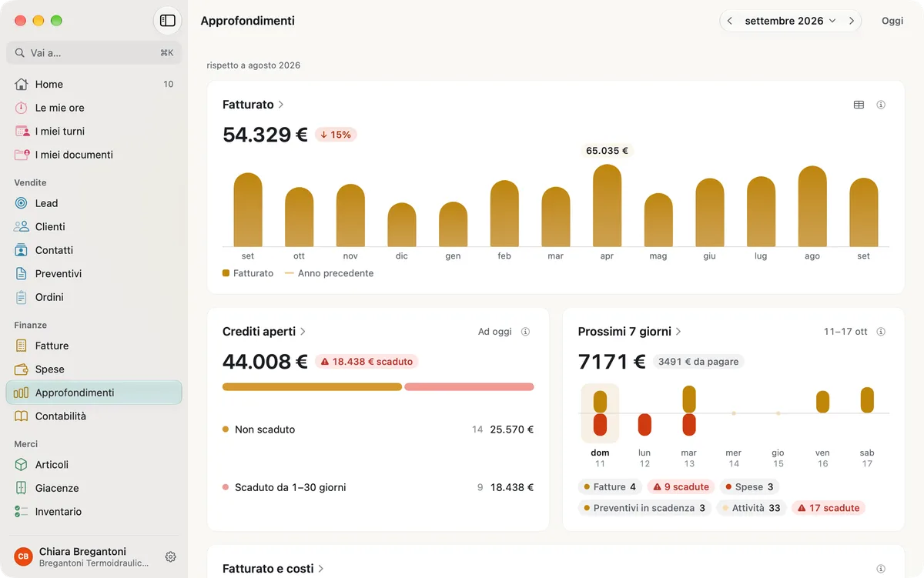Screen dimensions: 924x578
Task: Click the pink scaduto progress segment
Action: pos(469,387)
